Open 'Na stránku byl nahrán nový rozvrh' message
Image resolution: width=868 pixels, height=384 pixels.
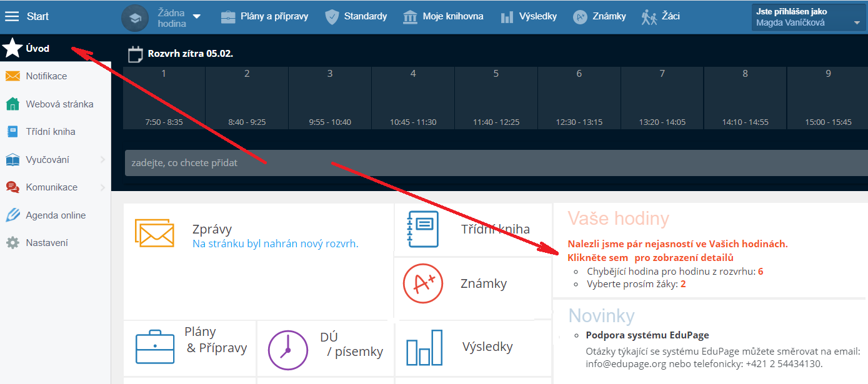pyautogui.click(x=276, y=244)
